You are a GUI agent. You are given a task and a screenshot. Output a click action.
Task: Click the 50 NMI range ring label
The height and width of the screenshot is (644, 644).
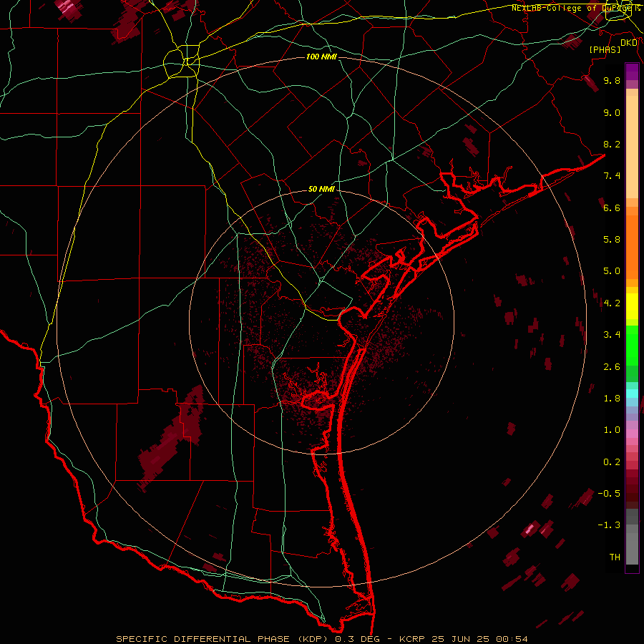pyautogui.click(x=321, y=189)
